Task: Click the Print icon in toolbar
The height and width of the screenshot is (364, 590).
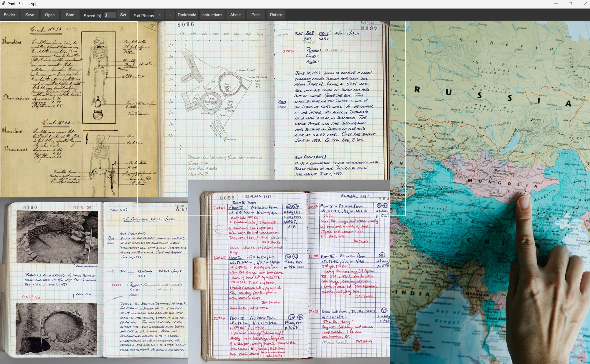Action: pos(255,14)
